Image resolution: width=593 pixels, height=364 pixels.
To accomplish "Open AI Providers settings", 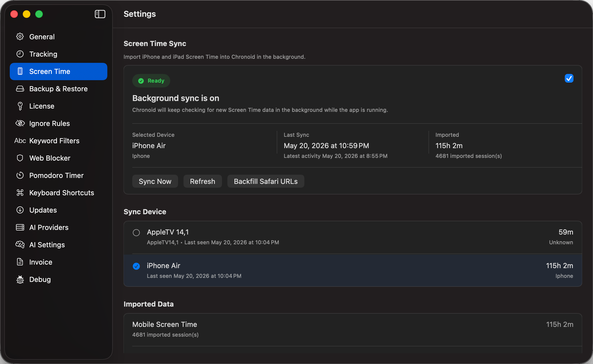I will point(59,227).
